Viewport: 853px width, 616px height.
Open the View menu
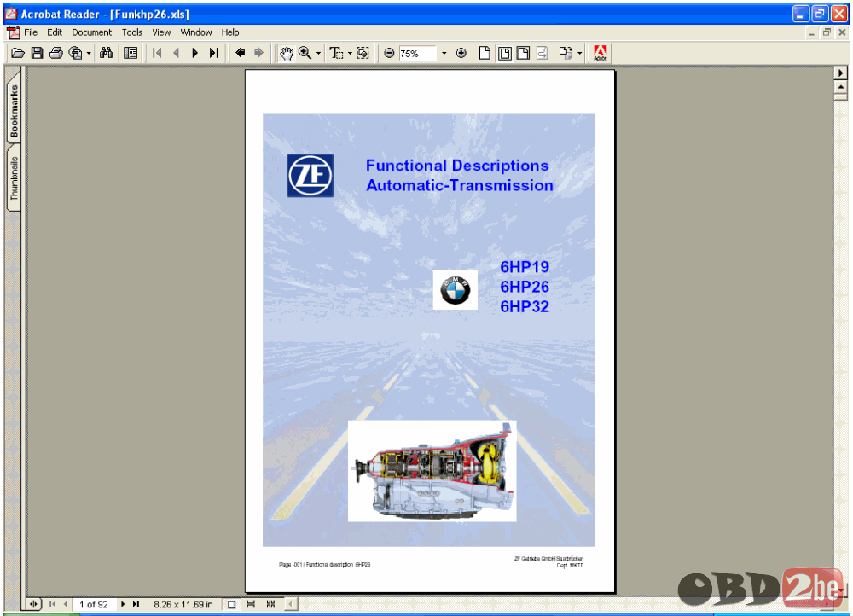click(161, 32)
